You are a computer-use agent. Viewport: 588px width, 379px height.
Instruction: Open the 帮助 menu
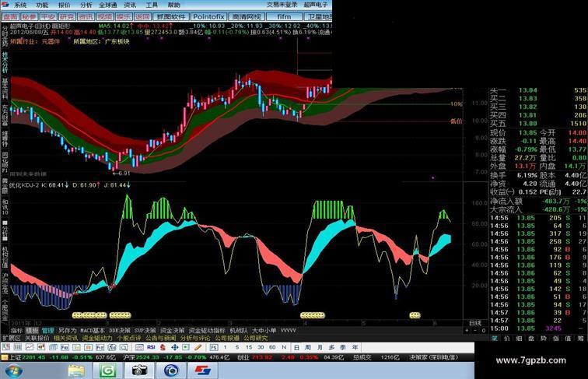pyautogui.click(x=173, y=5)
